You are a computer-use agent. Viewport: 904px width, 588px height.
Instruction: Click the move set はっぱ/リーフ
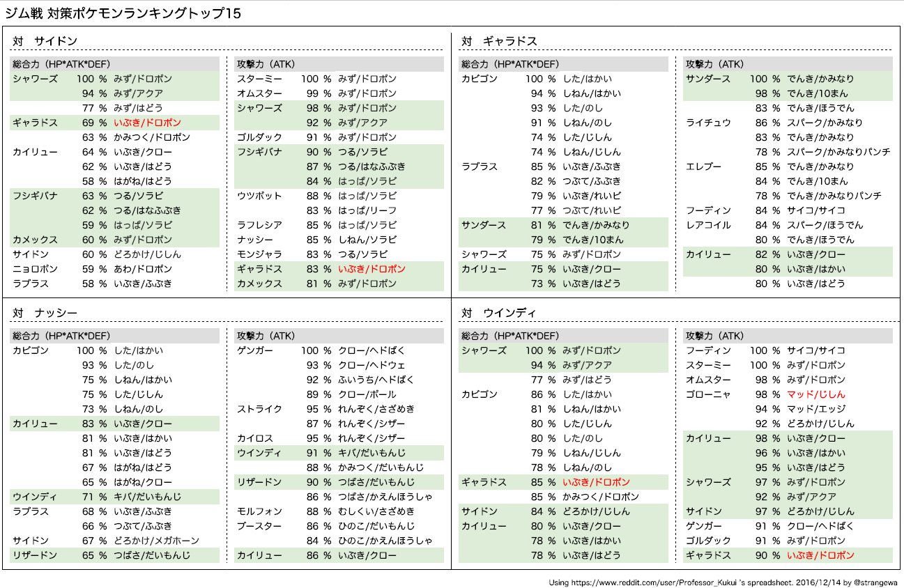(367, 210)
